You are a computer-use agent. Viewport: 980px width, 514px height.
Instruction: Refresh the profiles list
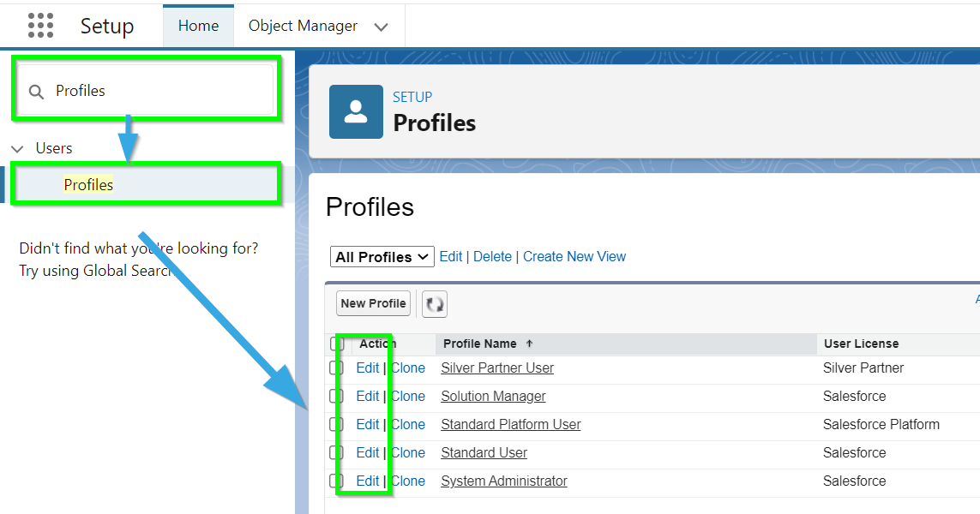pos(435,304)
